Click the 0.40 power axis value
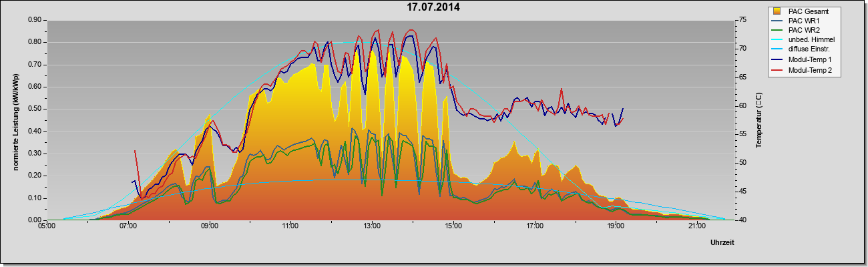The width and height of the screenshot is (868, 267). click(35, 131)
